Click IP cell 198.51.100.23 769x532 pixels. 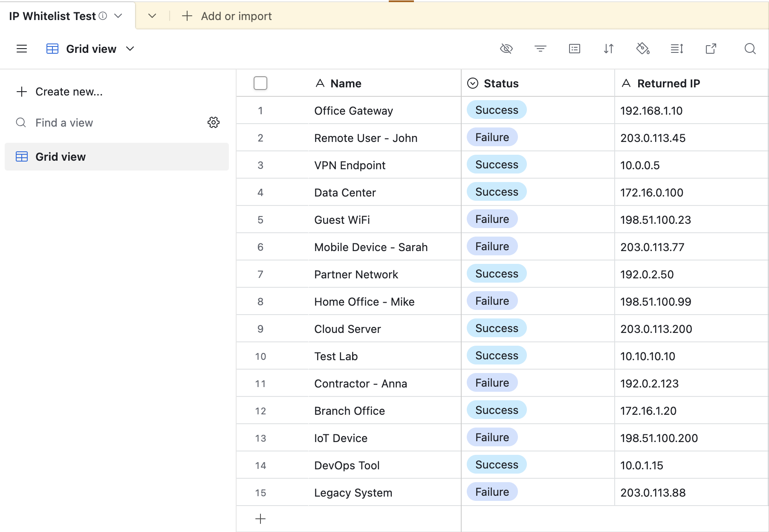click(691, 220)
